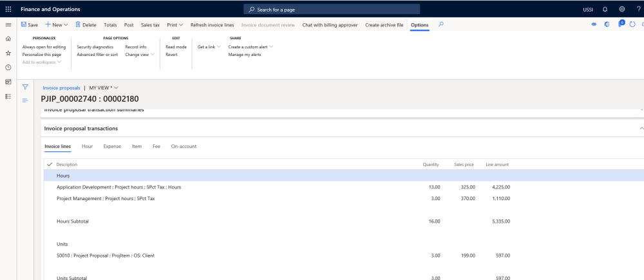Click Revert in Edit group
644x280 pixels.
171,54
